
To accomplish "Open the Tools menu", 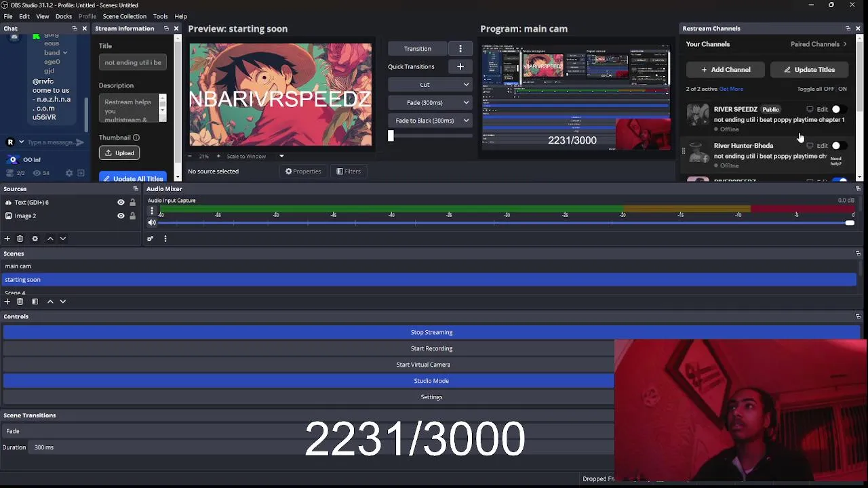I will coord(161,16).
